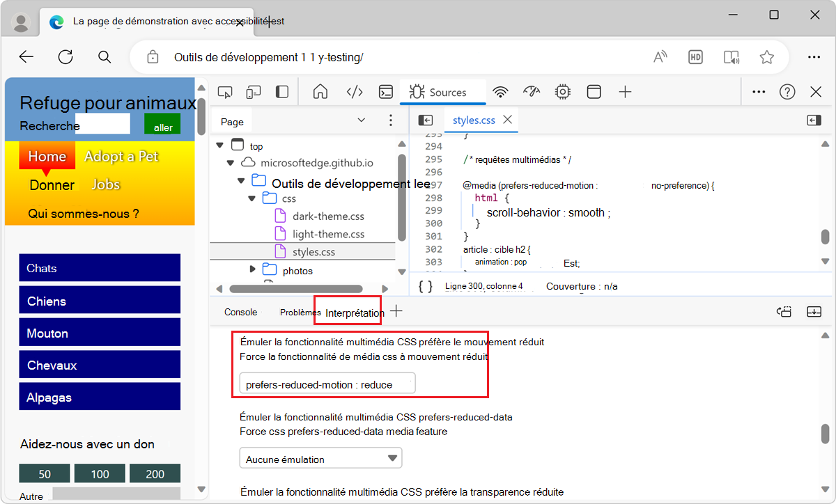Open the Application storage panel icon
The height and width of the screenshot is (504, 836).
[x=594, y=91]
